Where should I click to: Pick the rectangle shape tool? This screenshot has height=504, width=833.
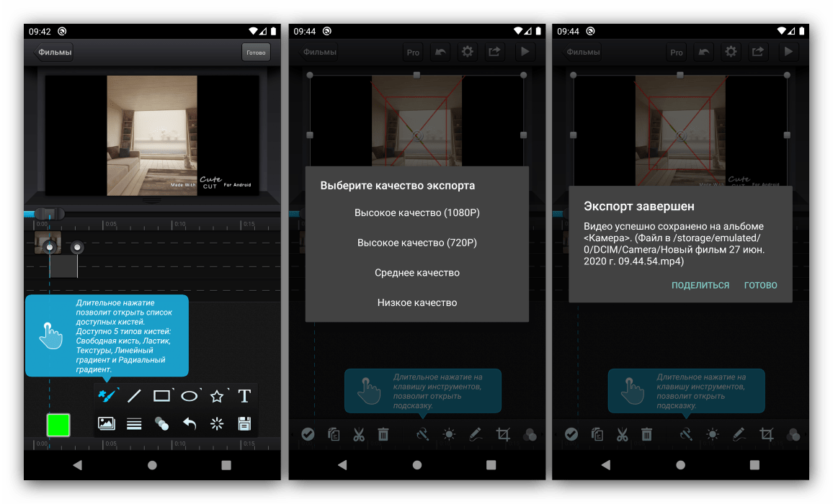point(162,395)
